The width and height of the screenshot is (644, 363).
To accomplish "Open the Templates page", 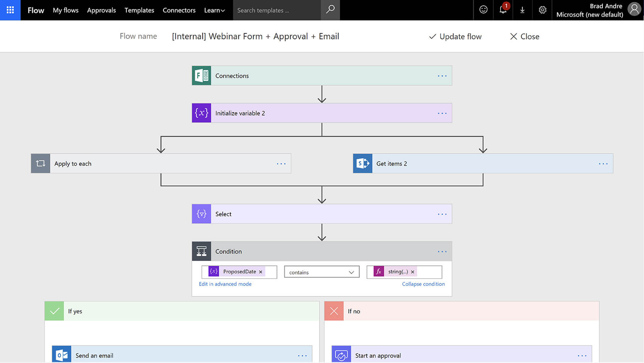I will pos(139,10).
